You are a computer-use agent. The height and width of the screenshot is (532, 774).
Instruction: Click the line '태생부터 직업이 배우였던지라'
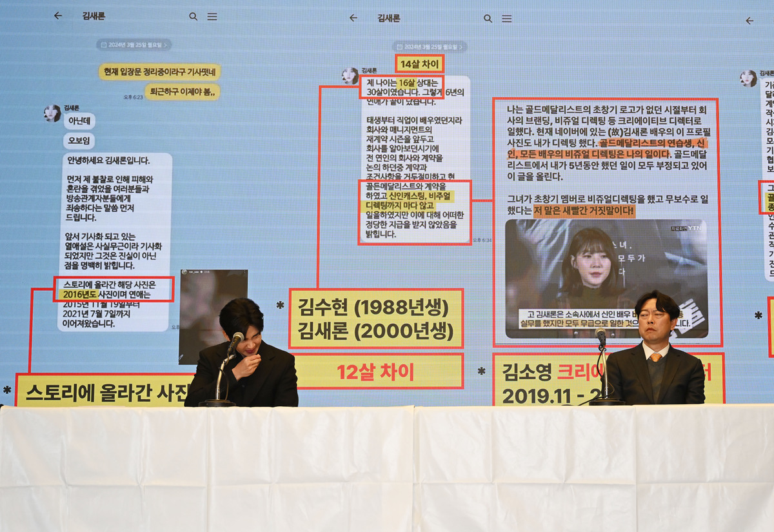[414, 120]
